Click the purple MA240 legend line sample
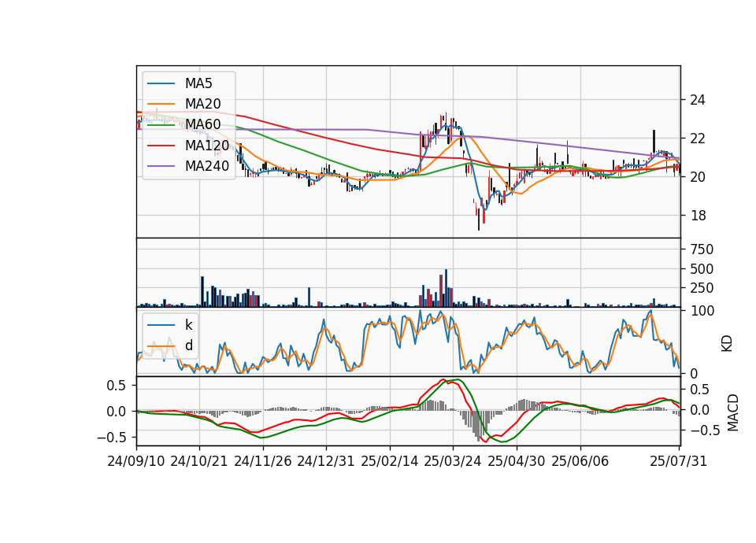The image size is (756, 543). pyautogui.click(x=161, y=166)
